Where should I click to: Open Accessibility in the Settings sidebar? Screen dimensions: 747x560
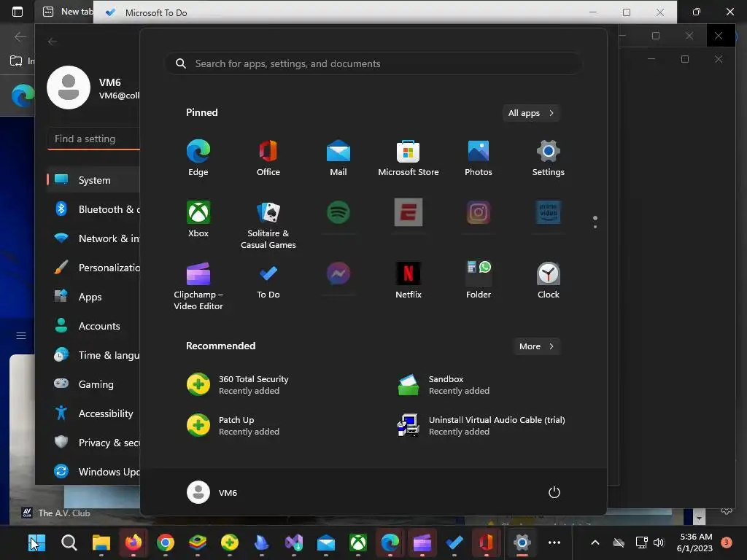(93, 413)
